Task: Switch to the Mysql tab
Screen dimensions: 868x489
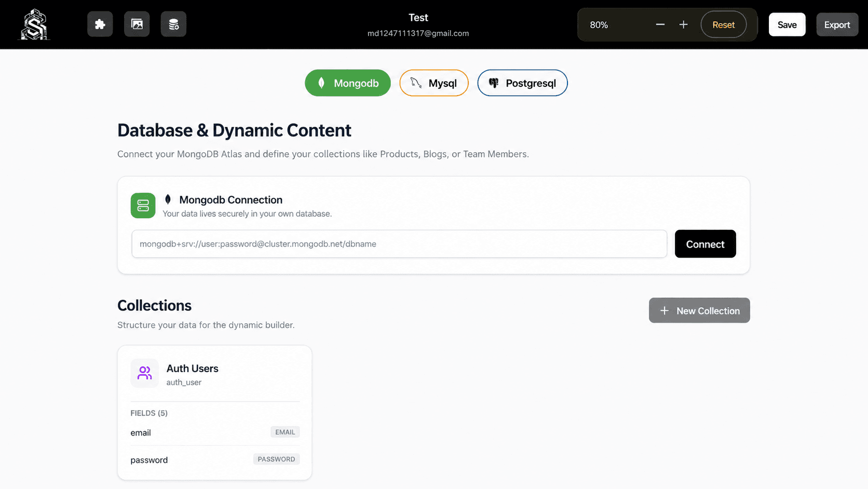Action: [x=434, y=83]
